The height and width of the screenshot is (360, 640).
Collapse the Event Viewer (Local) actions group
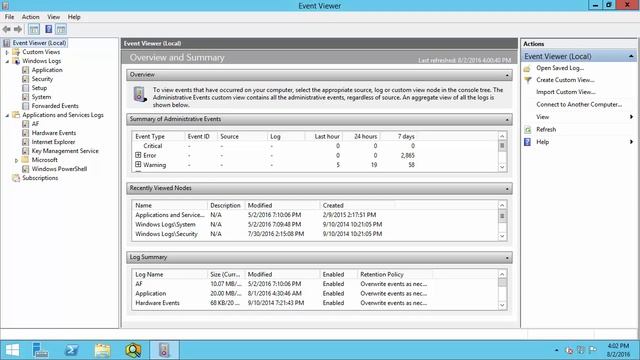[x=631, y=56]
